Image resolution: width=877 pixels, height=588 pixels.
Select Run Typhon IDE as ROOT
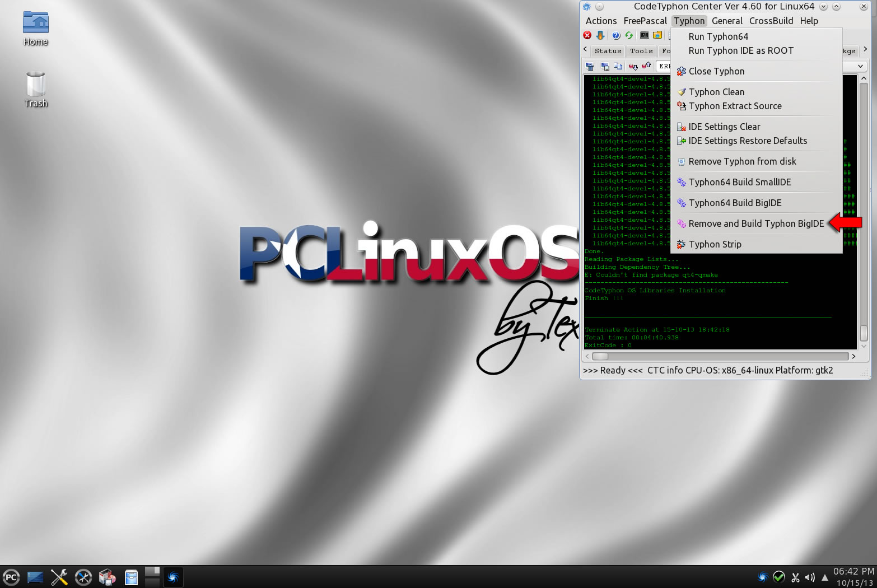click(757, 50)
